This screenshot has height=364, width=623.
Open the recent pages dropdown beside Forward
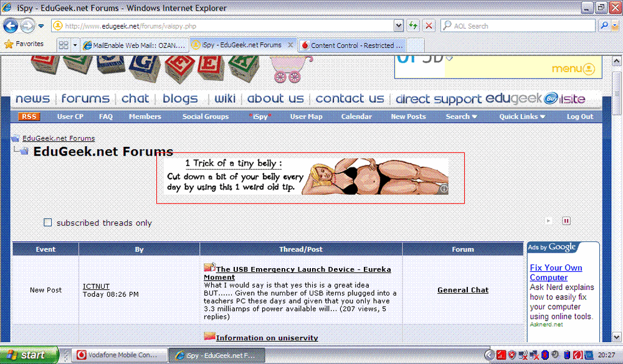click(41, 26)
